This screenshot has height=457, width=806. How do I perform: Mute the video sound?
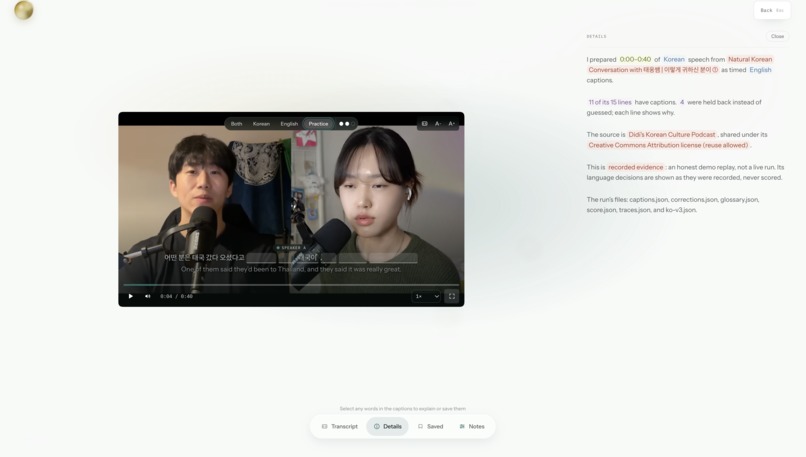pyautogui.click(x=148, y=296)
